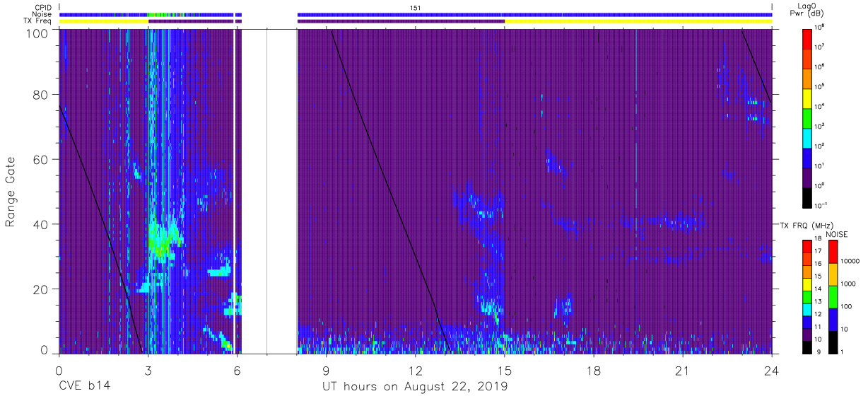
Task: Click the 'Range Gate' y-axis title
Action: tap(11, 192)
